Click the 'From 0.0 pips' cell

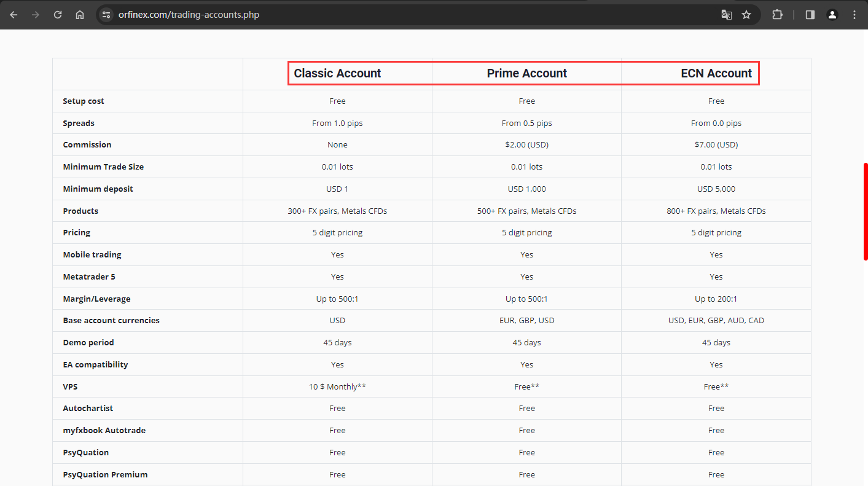pyautogui.click(x=716, y=123)
